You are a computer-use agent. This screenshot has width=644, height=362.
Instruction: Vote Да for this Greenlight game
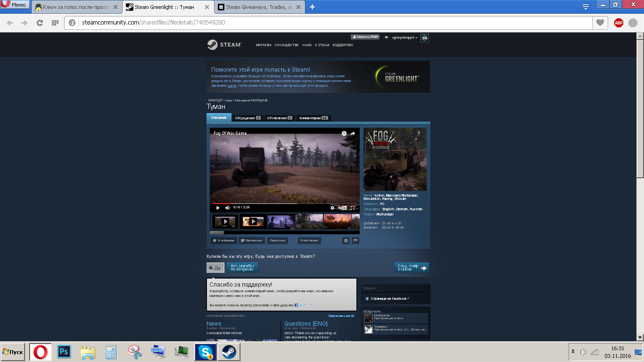(x=215, y=268)
